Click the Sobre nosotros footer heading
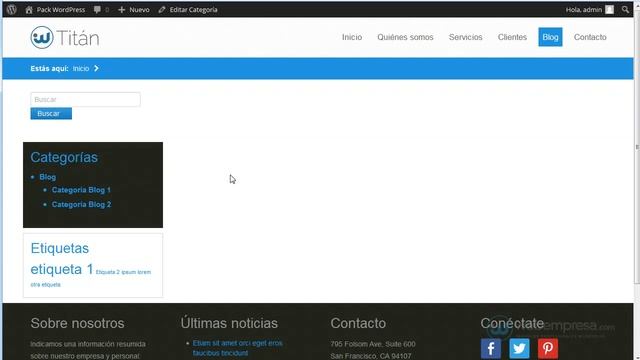This screenshot has height=360, width=640. pos(77,323)
